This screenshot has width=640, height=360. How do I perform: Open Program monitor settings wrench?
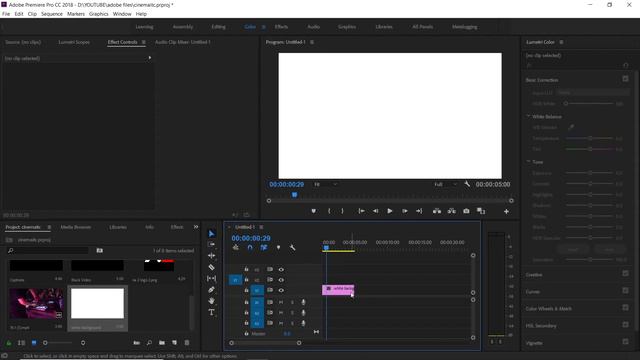click(467, 184)
